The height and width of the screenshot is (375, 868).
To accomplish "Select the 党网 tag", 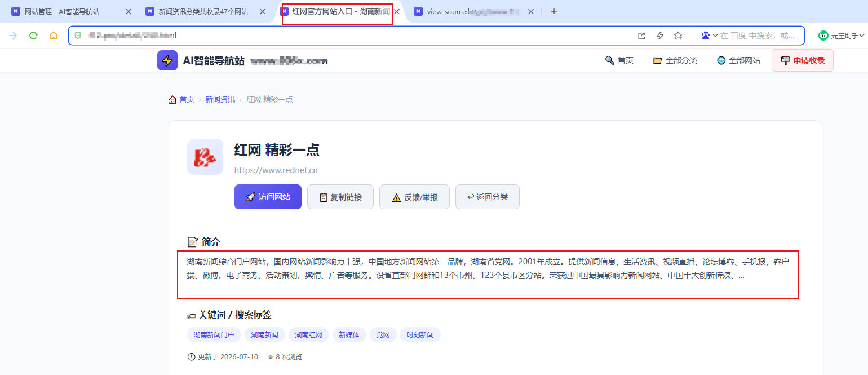I will (383, 334).
